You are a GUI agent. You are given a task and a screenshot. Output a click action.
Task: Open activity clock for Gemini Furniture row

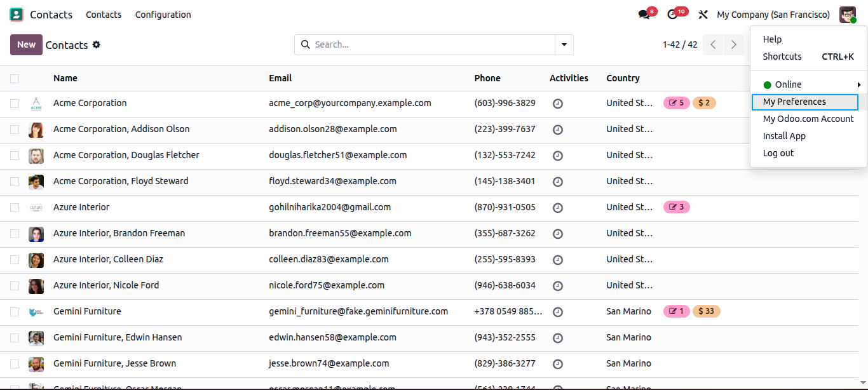point(558,312)
